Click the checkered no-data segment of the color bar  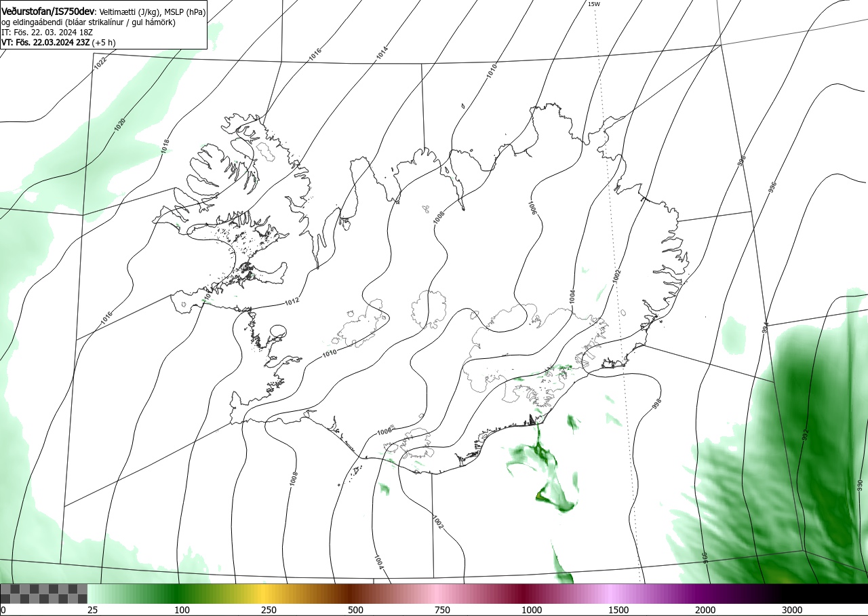(43, 594)
